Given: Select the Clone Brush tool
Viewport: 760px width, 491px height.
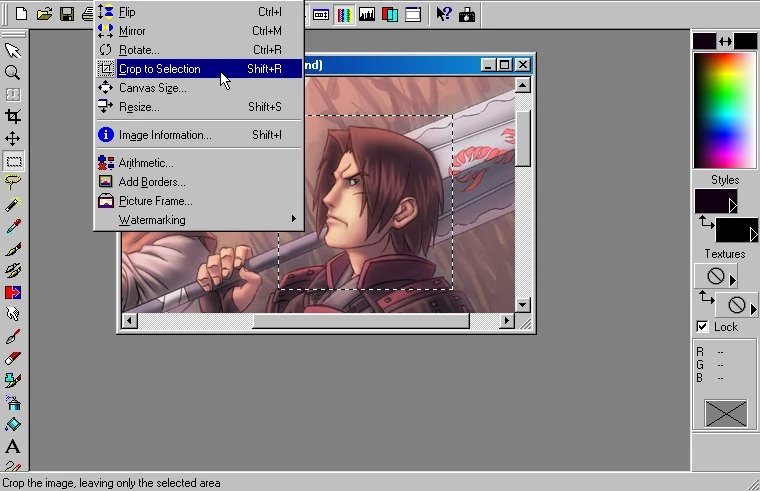Looking at the screenshot, I should pos(13,270).
